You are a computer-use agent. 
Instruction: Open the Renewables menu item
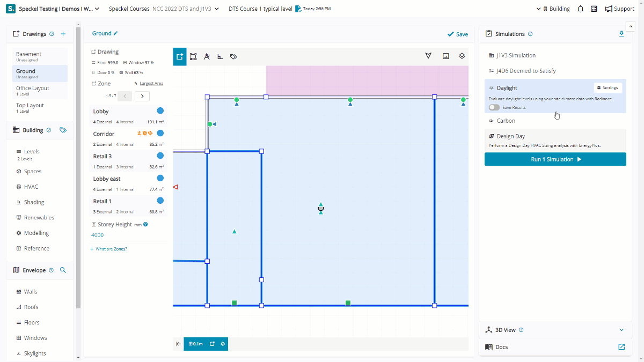click(40, 218)
